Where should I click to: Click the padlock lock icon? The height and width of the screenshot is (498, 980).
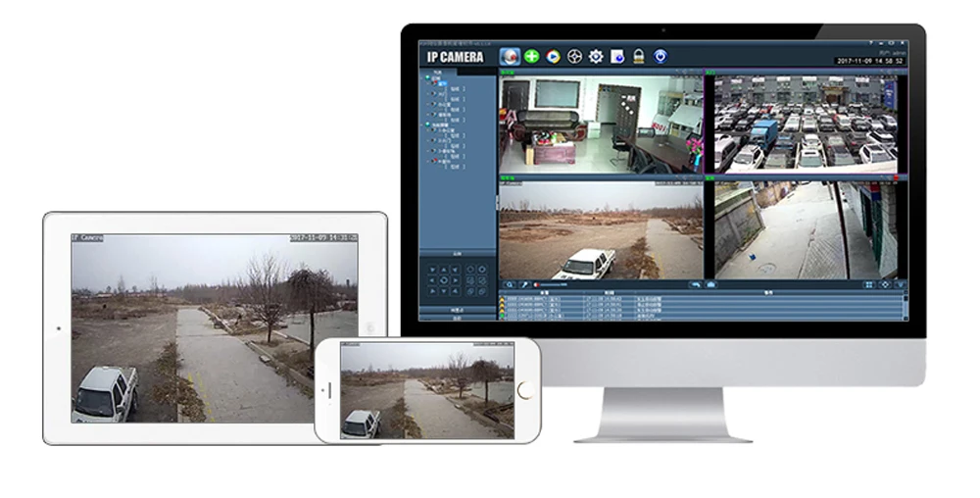point(638,56)
